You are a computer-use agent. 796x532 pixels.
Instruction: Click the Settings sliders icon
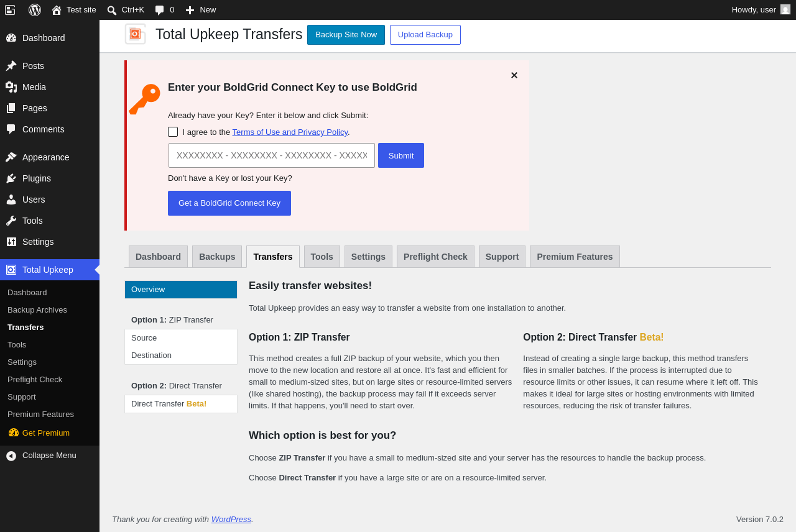point(11,242)
